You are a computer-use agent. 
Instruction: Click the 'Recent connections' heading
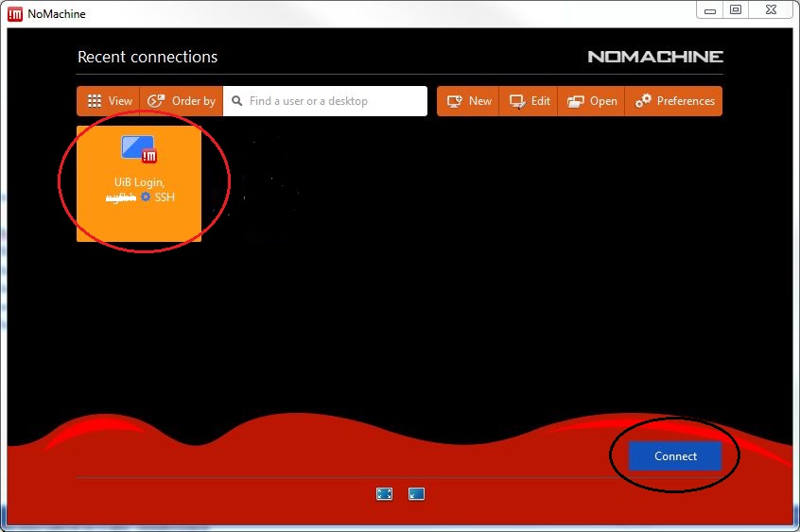(x=148, y=57)
